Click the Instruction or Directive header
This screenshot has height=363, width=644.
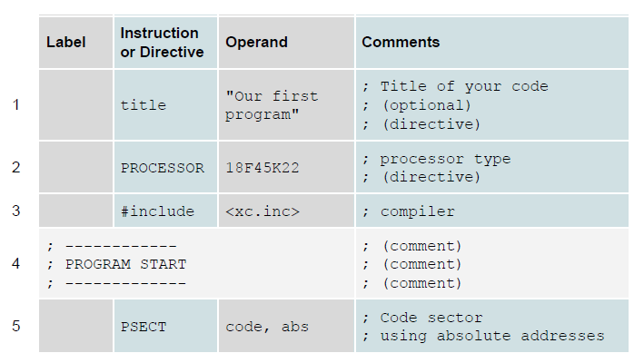165,43
